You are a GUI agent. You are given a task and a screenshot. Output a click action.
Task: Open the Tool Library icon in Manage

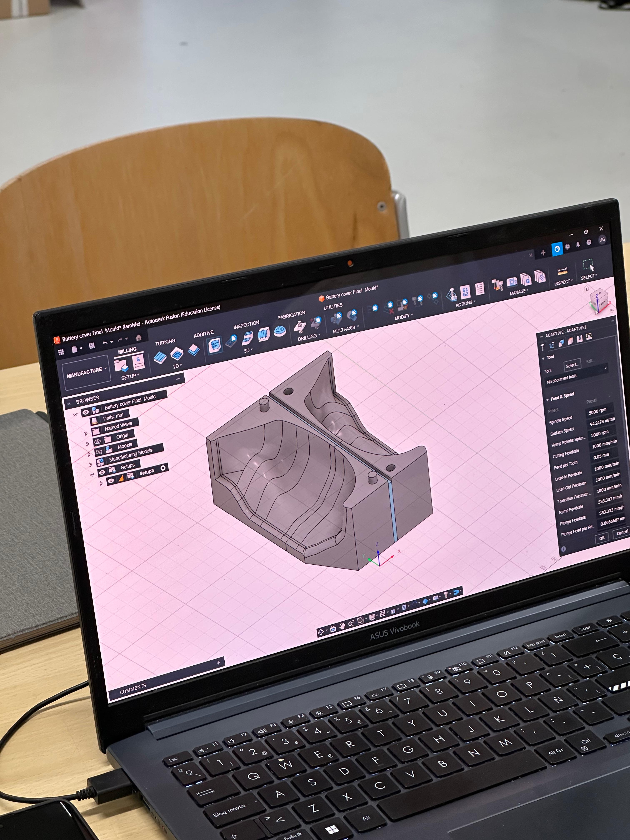(497, 285)
